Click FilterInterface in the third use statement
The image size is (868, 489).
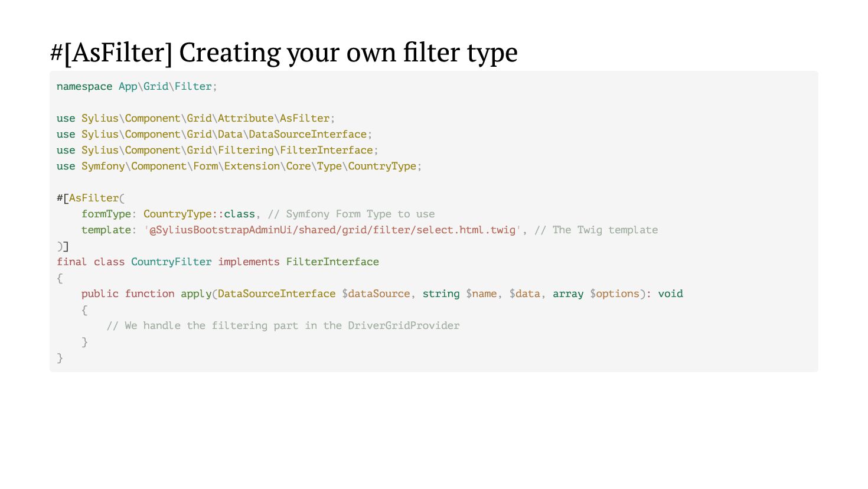[x=326, y=151]
